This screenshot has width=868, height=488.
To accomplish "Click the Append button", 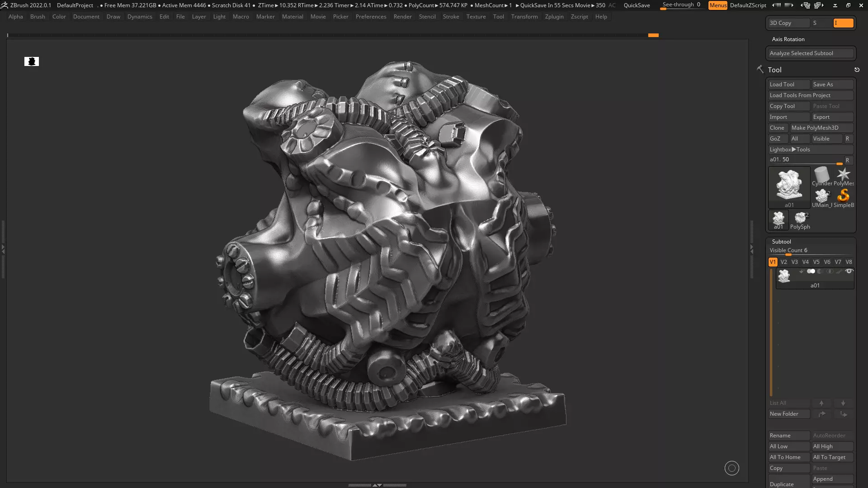I will [x=832, y=479].
